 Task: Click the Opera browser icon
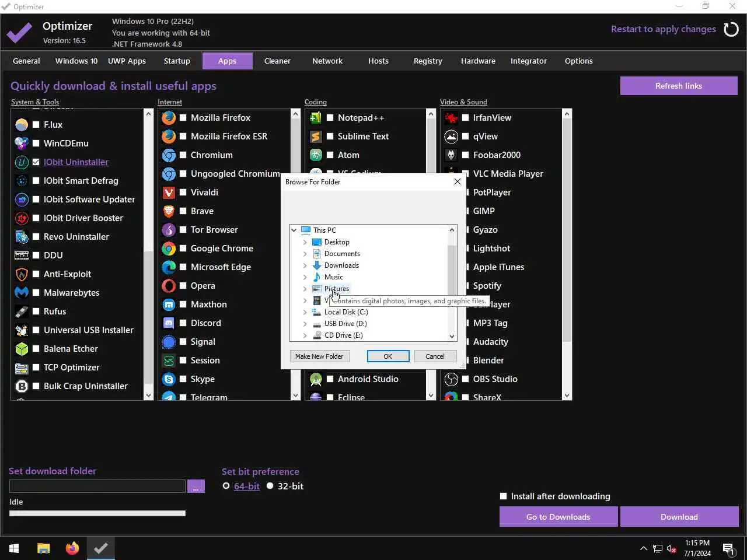click(x=169, y=286)
